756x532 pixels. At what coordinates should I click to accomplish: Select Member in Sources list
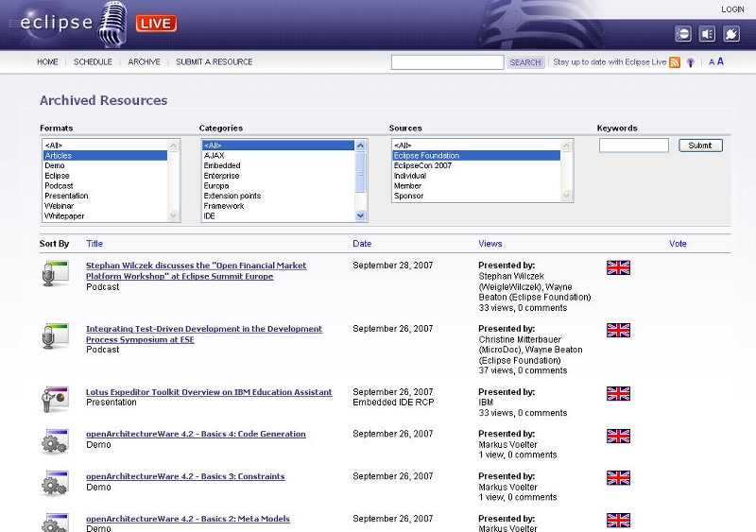pos(476,186)
